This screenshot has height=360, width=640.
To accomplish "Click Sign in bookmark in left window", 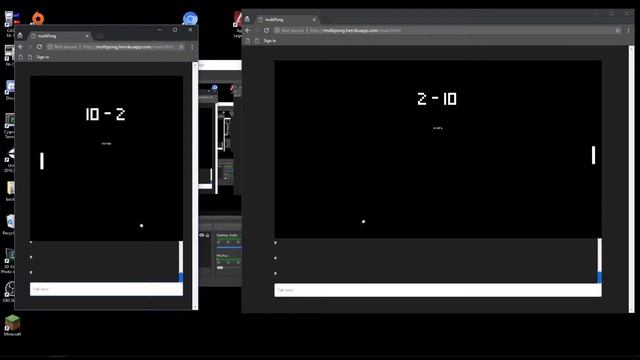I will pos(42,57).
